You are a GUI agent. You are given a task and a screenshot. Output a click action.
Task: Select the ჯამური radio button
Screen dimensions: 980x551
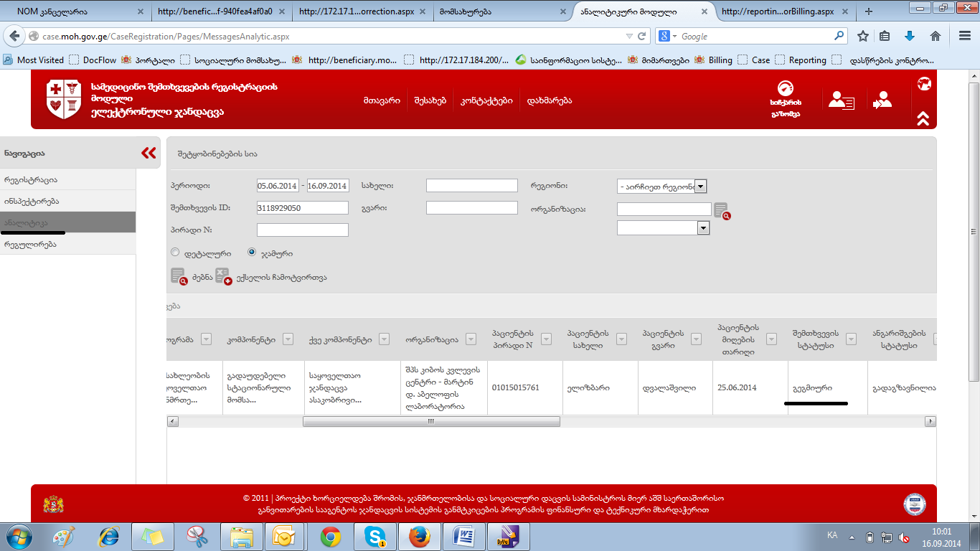[x=252, y=253]
